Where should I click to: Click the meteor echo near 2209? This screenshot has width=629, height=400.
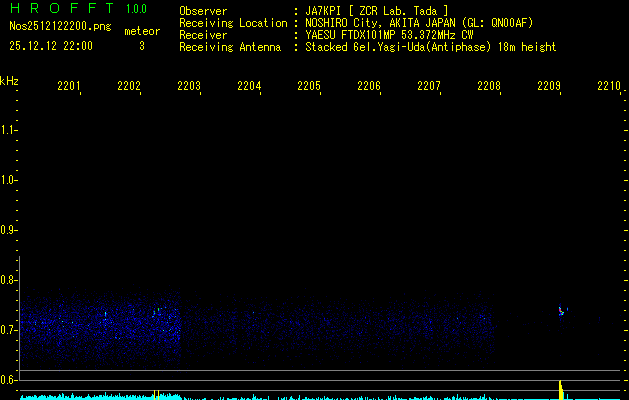(561, 311)
